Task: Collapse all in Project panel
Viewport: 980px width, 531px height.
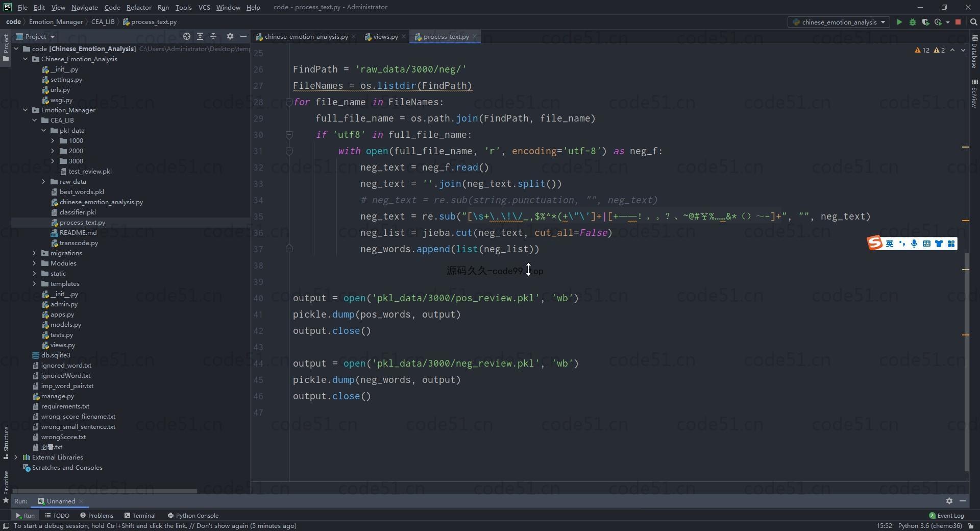Action: tap(213, 36)
